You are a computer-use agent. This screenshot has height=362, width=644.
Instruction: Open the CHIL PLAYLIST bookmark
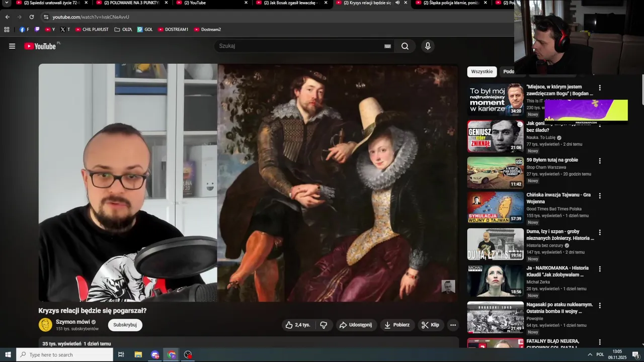tap(92, 30)
